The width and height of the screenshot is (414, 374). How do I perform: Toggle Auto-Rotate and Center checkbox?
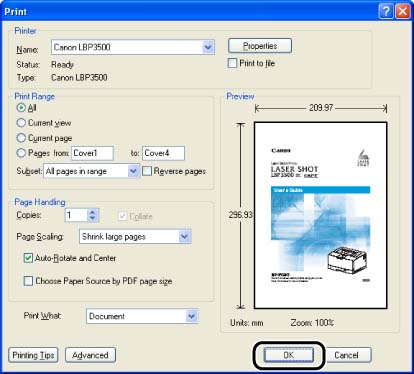coord(28,258)
